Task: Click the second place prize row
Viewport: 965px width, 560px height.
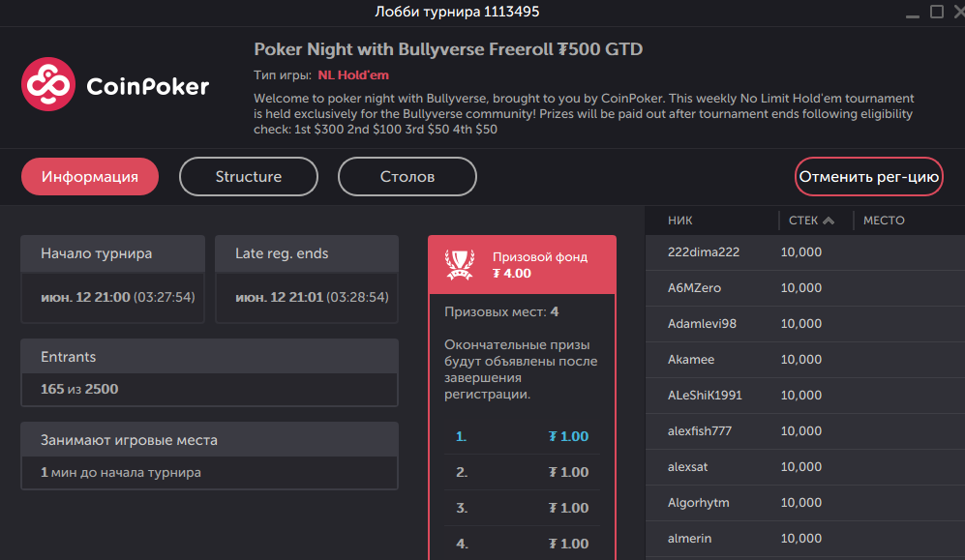Action: click(x=522, y=472)
